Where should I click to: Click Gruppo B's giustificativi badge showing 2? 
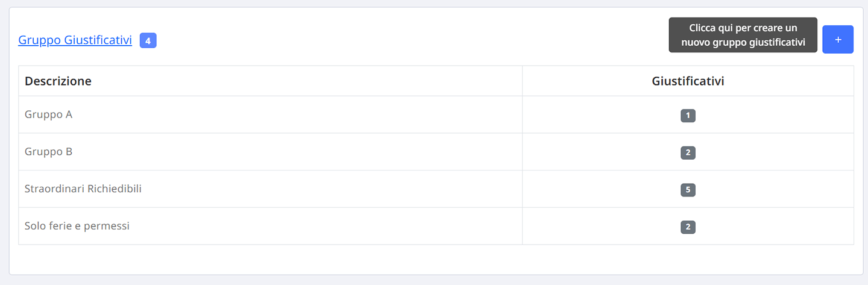click(x=688, y=153)
